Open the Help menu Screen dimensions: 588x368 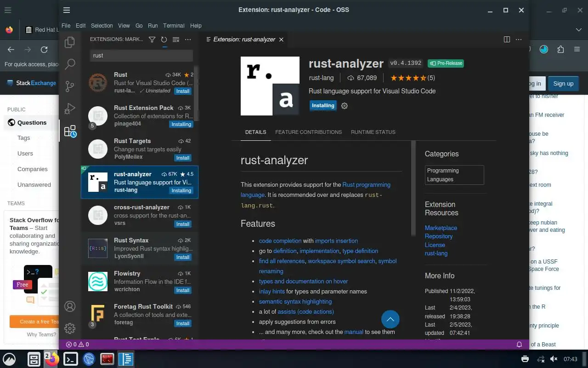[x=196, y=26]
